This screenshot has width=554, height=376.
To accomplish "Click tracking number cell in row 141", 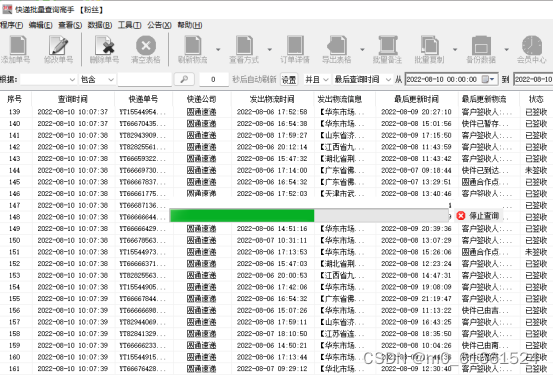I will click(x=143, y=135).
